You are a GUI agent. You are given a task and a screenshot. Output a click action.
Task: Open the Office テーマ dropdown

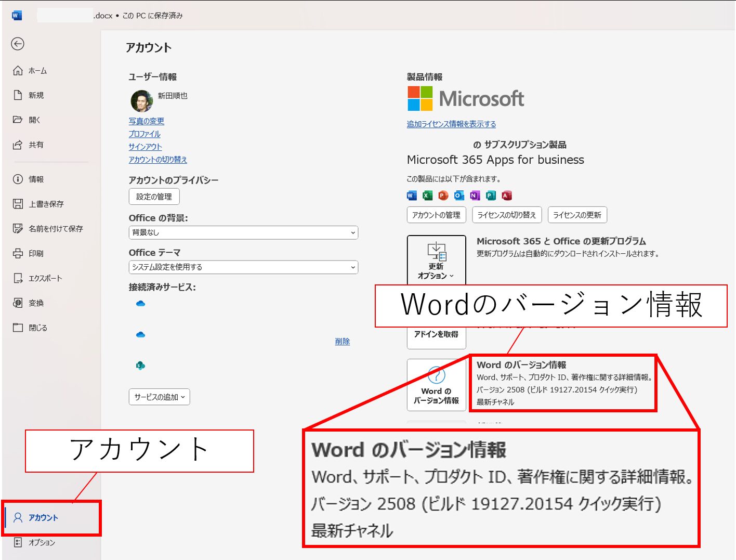[x=243, y=267]
